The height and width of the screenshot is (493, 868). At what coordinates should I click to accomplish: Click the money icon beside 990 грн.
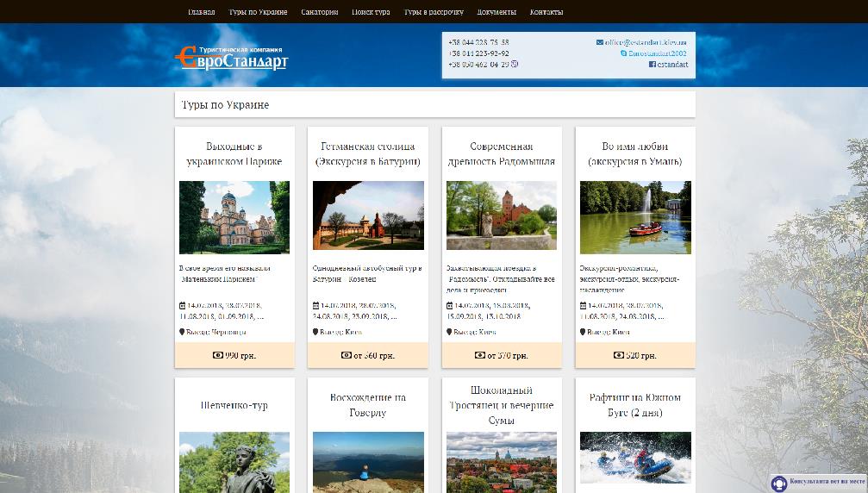[x=216, y=355]
